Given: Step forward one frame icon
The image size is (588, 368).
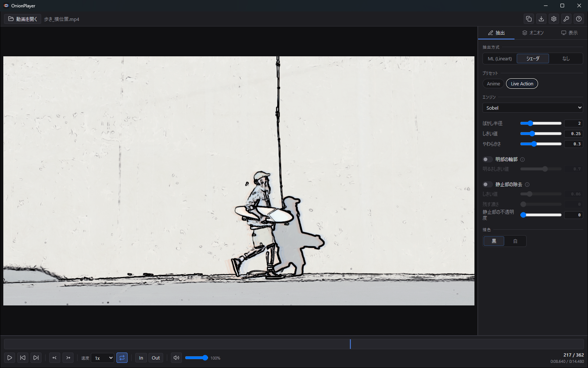Looking at the screenshot, I should [x=68, y=358].
